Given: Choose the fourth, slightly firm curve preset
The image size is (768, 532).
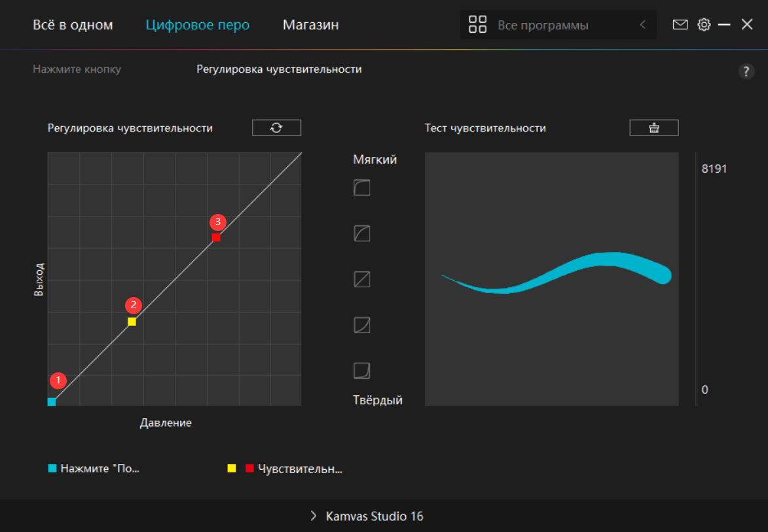Looking at the screenshot, I should (362, 325).
